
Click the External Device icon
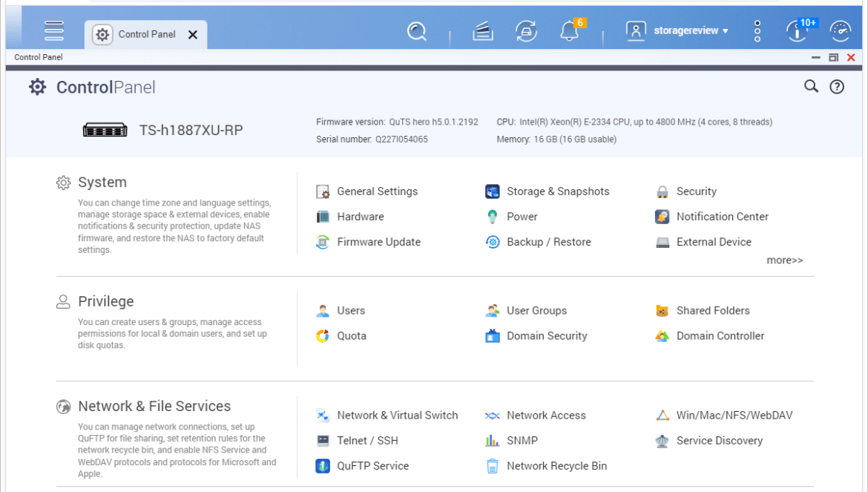[x=662, y=242]
